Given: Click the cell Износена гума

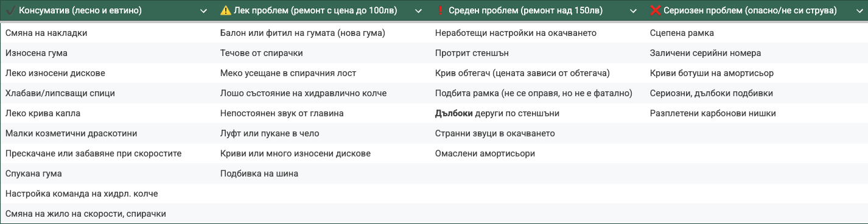Looking at the screenshot, I should coord(108,53).
